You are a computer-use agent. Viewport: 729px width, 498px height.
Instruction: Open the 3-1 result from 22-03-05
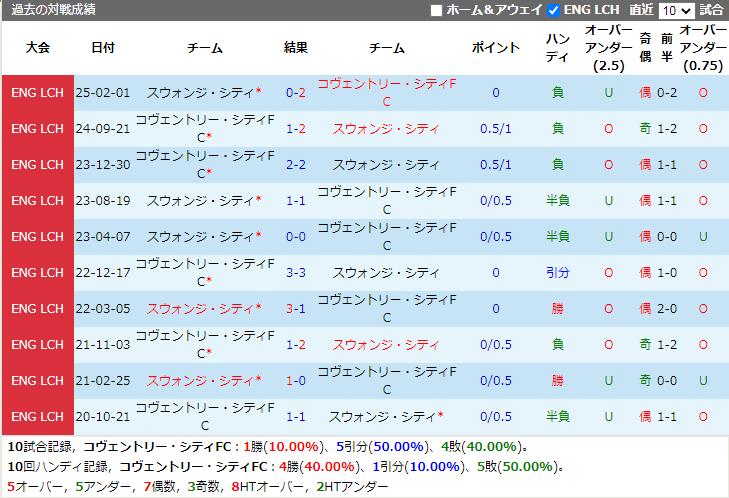(295, 309)
